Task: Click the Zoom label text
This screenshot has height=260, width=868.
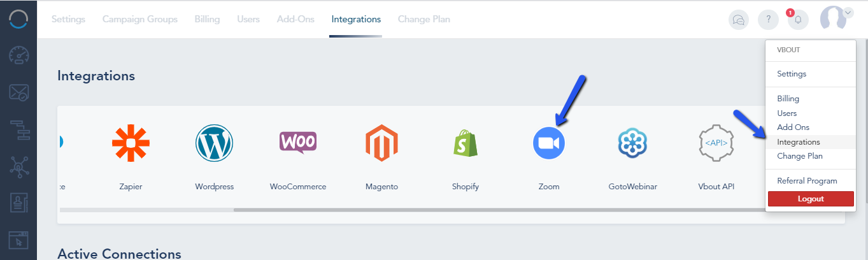Action: (548, 187)
